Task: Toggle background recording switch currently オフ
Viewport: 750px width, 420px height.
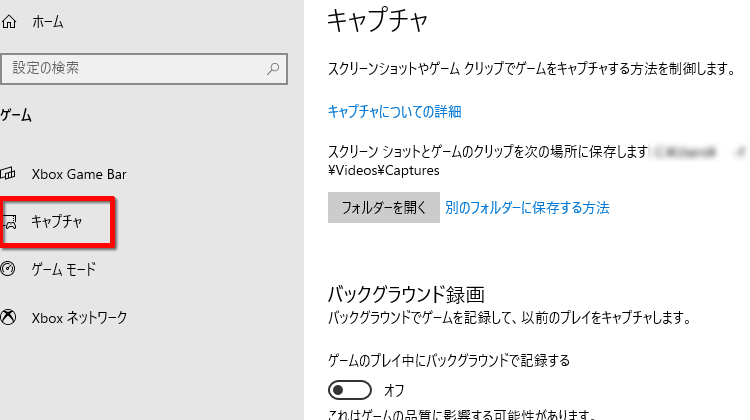Action: point(350,390)
